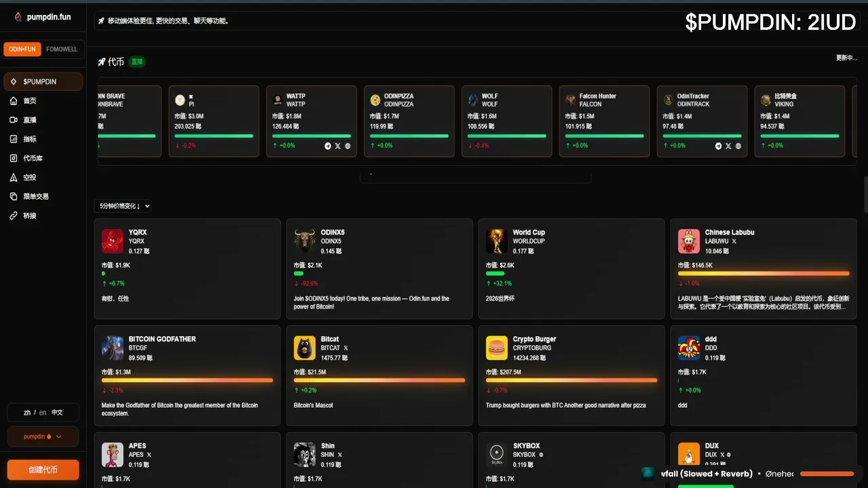Click the globe icon beside SKYBOX ticker

click(541, 455)
